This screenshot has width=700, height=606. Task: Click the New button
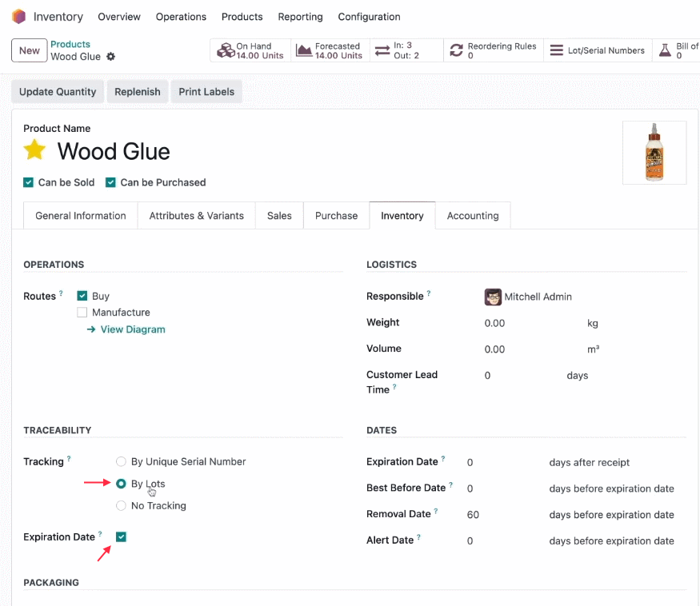[29, 50]
